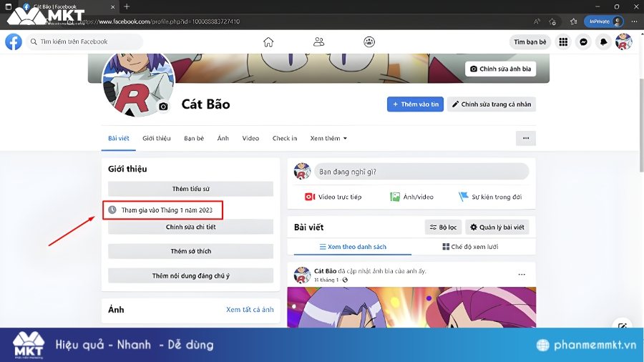Click Thêm sở thích button
644x362 pixels.
[190, 251]
